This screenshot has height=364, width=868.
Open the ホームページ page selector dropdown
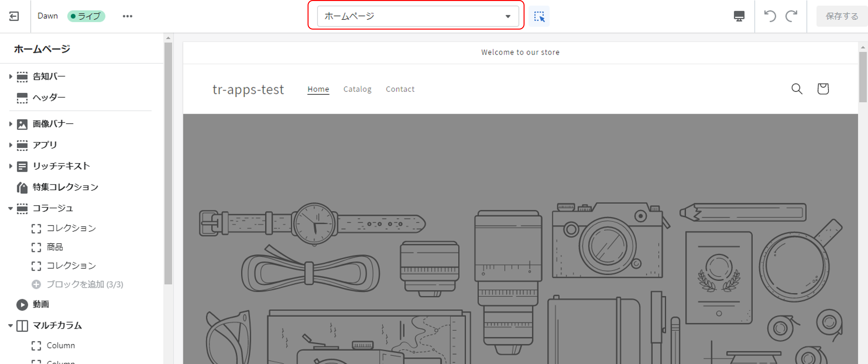click(417, 16)
